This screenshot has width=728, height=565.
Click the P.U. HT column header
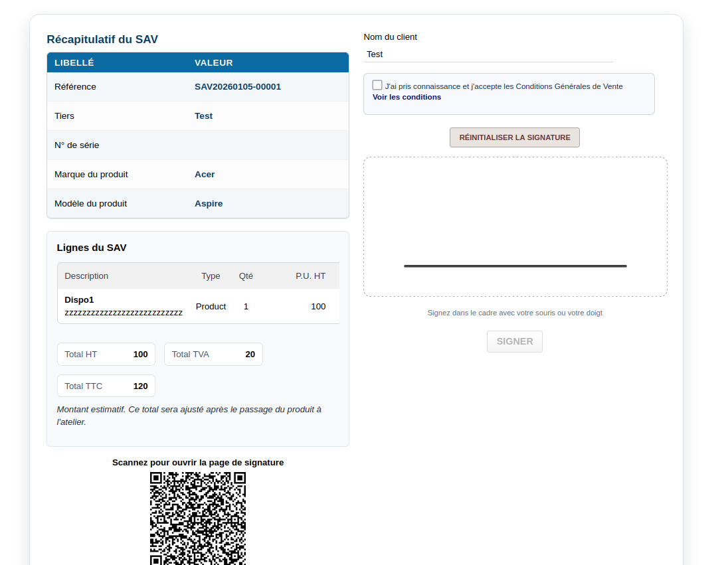(x=310, y=276)
